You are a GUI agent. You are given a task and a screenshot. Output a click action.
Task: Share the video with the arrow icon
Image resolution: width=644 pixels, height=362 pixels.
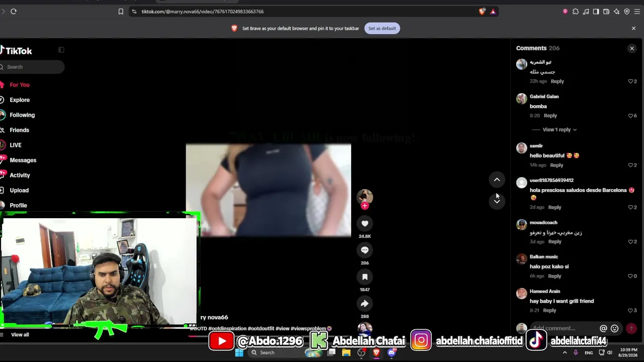(x=365, y=303)
